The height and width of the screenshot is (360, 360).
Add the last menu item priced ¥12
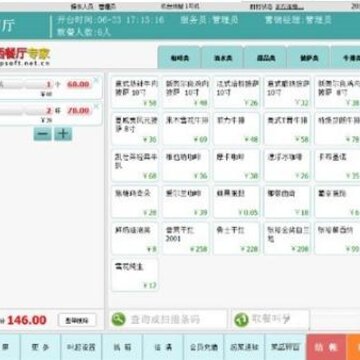135,275
